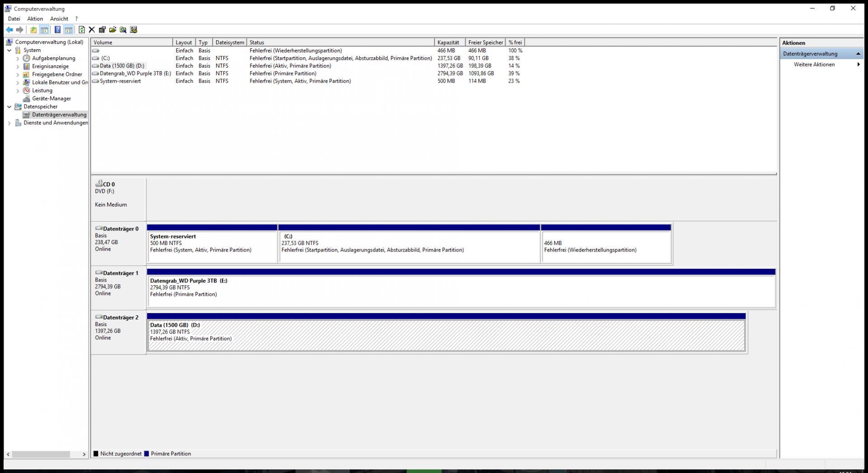Click the checklist icon ending the toolbar
The image size is (868, 473).
tap(133, 30)
